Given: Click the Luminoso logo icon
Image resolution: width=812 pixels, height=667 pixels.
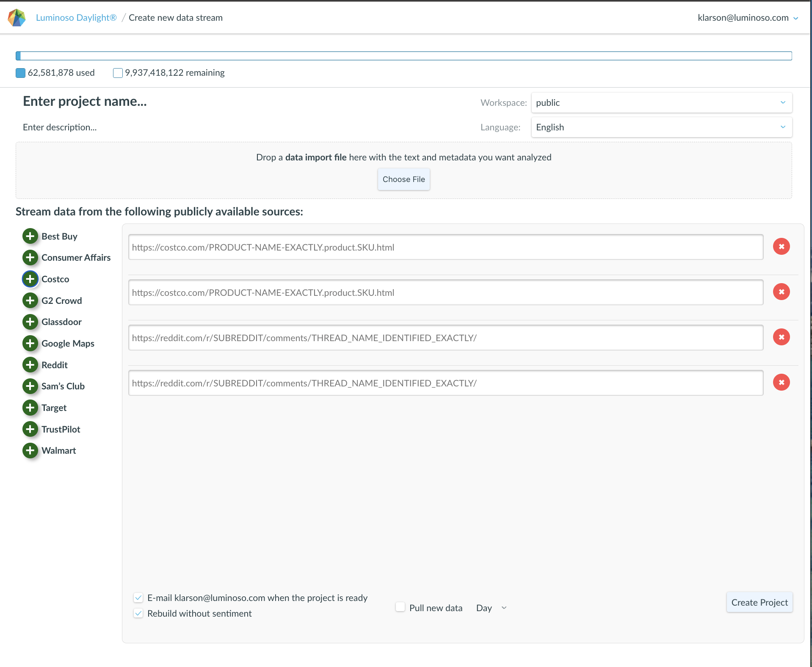Looking at the screenshot, I should pyautogui.click(x=17, y=18).
